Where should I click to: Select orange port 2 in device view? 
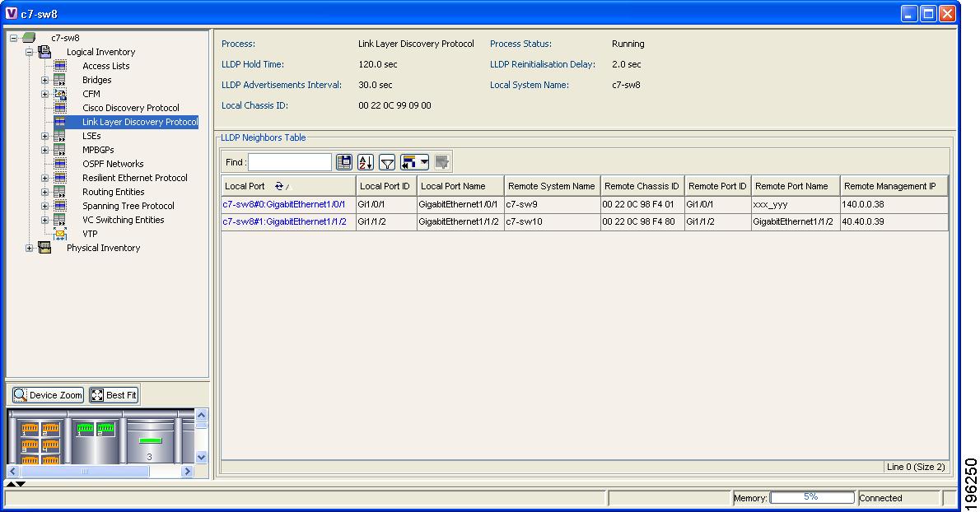(x=50, y=429)
